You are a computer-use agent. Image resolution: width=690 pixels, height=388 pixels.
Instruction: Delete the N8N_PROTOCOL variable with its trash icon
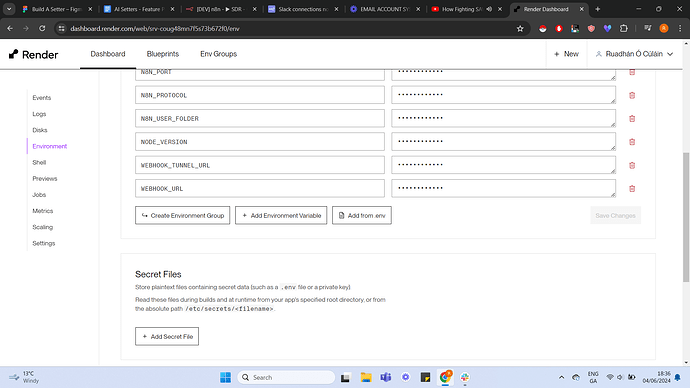632,95
